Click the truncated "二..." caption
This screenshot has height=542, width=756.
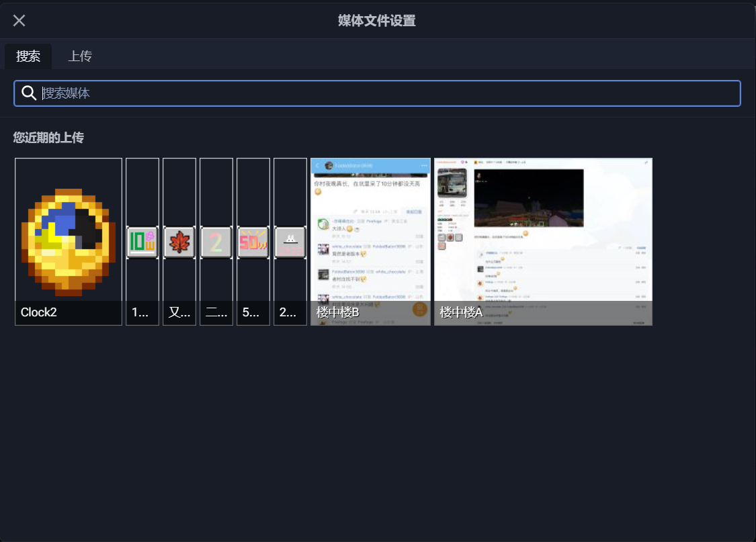coord(216,312)
